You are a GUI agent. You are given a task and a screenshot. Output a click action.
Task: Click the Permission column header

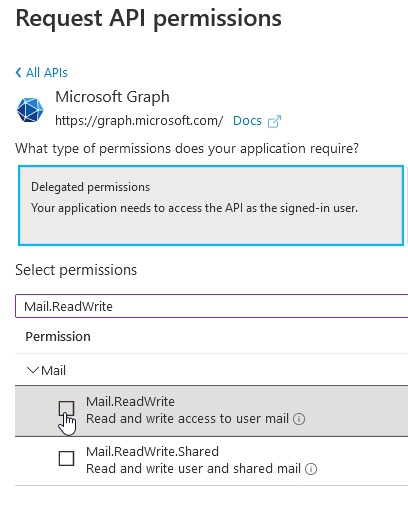(x=58, y=336)
